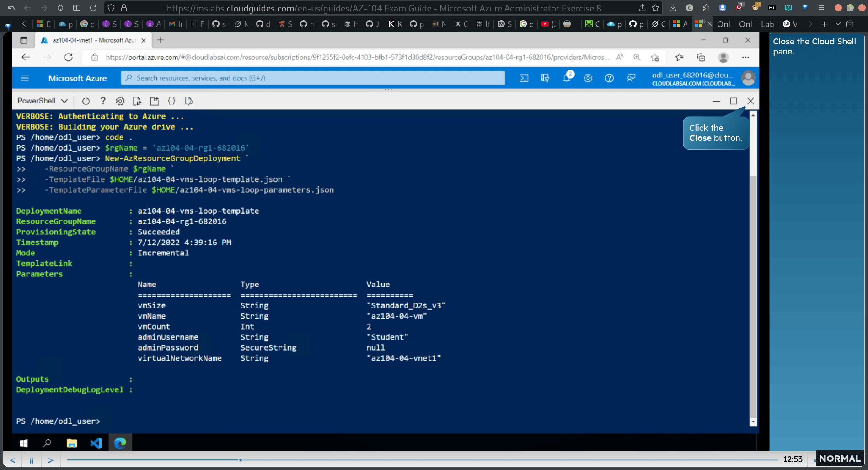
Task: Click upload/download files icon in Cloud Shell
Action: tap(137, 101)
